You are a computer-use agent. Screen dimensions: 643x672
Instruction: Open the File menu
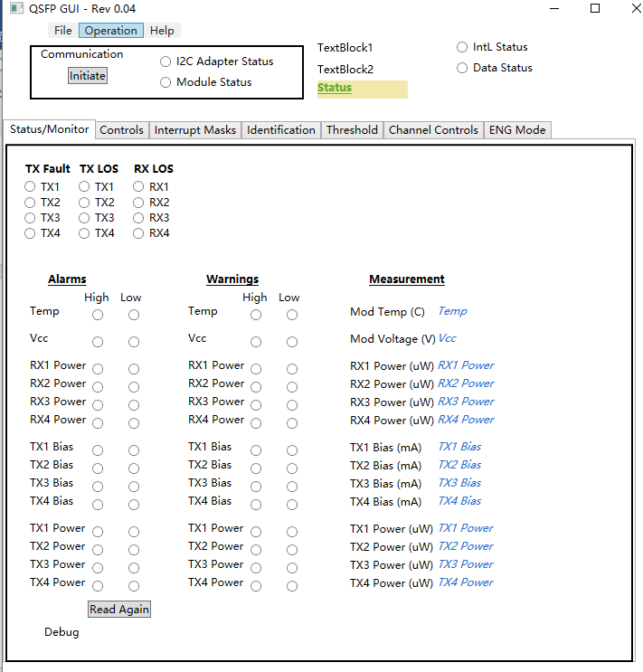(x=63, y=31)
